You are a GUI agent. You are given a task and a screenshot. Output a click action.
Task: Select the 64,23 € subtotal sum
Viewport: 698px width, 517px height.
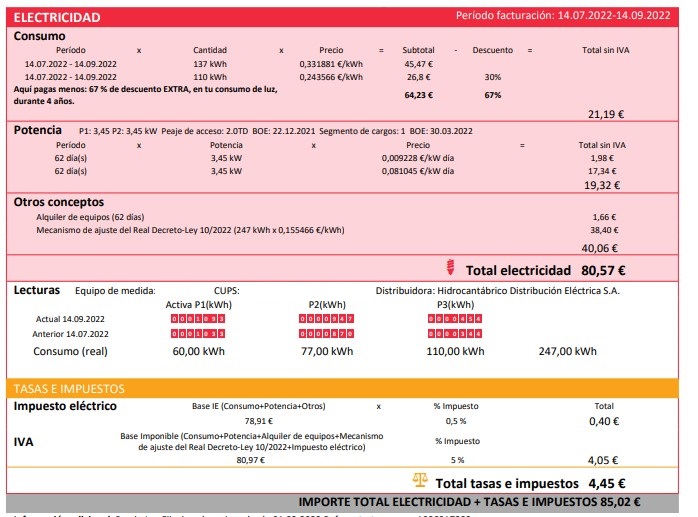tap(418, 95)
